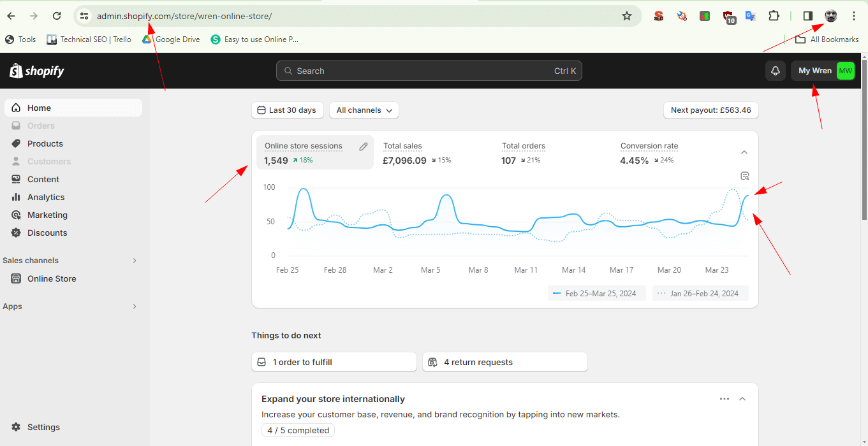868x446 pixels.
Task: Click the Shopify logo
Action: pos(37,71)
